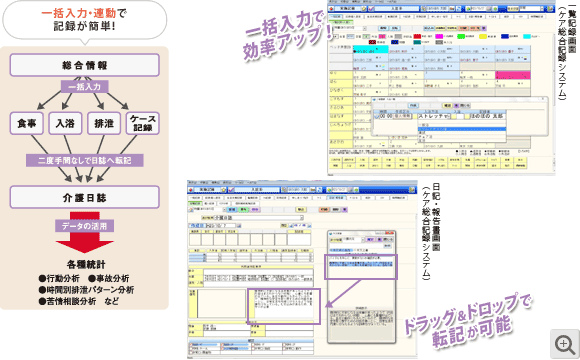The height and width of the screenshot is (360, 580).
Task: Click the 排泄 box
Action: pyautogui.click(x=104, y=123)
